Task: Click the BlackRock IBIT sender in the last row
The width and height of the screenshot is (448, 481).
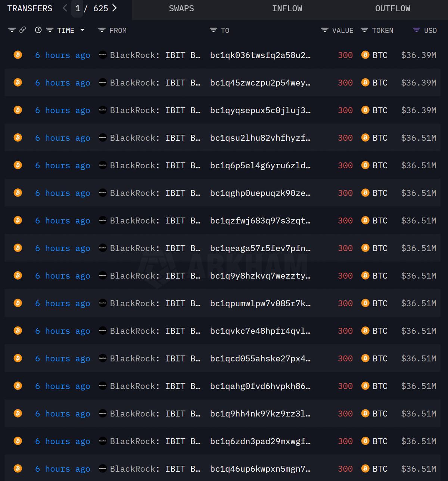Action: click(x=155, y=469)
